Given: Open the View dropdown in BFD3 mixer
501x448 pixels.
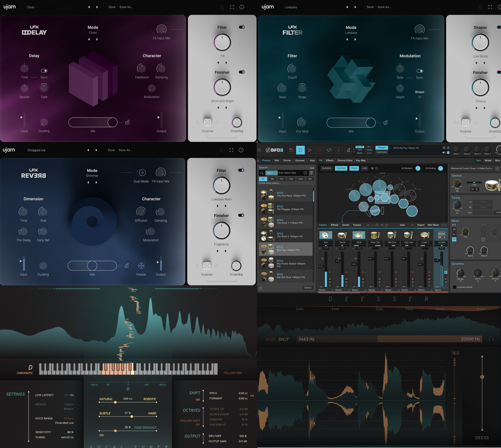Looking at the screenshot, I should pyautogui.click(x=406, y=225).
